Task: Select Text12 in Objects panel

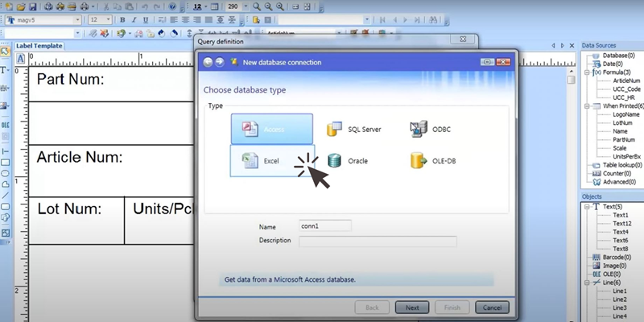Action: pyautogui.click(x=621, y=224)
